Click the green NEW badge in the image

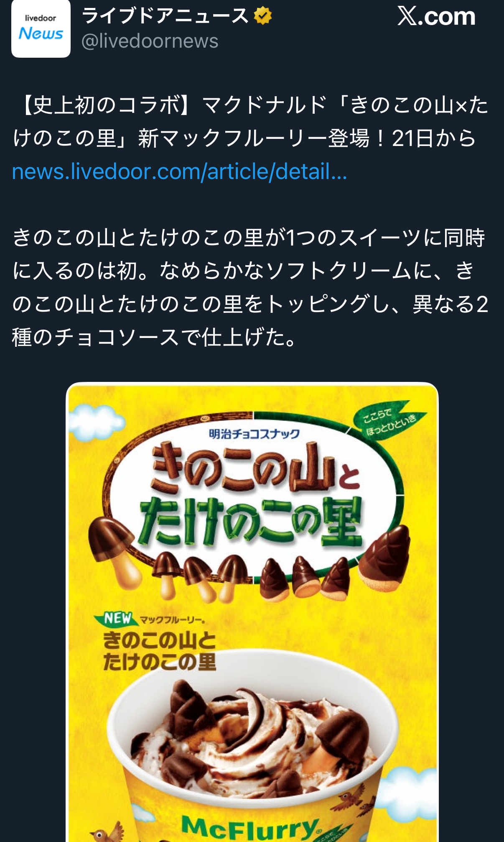pyautogui.click(x=113, y=618)
